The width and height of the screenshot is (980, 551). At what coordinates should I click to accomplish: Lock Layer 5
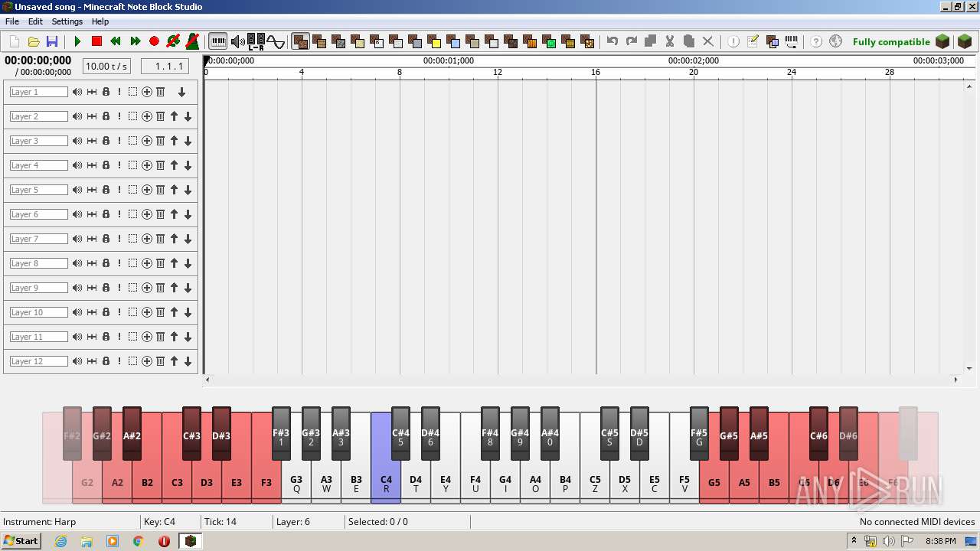point(106,190)
